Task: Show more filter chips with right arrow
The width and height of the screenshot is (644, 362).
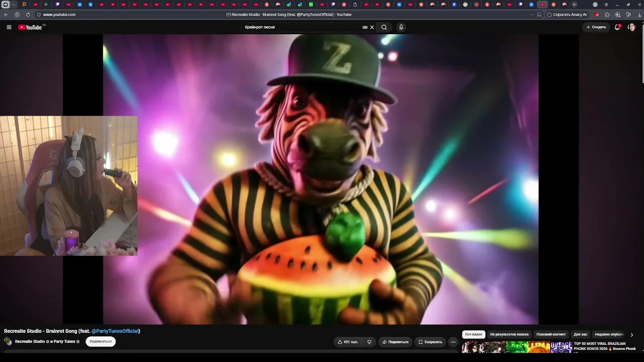Action: 631,334
